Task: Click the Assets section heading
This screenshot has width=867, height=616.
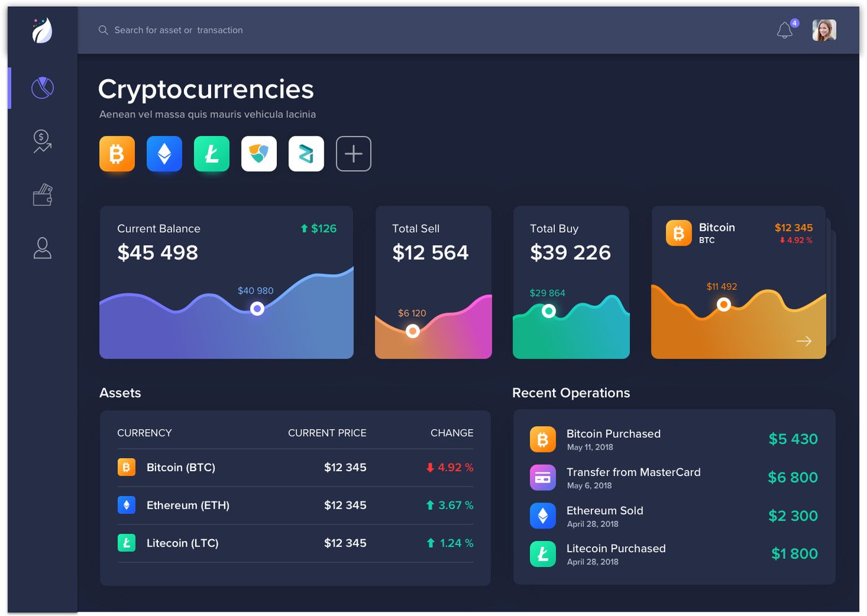Action: pos(120,393)
